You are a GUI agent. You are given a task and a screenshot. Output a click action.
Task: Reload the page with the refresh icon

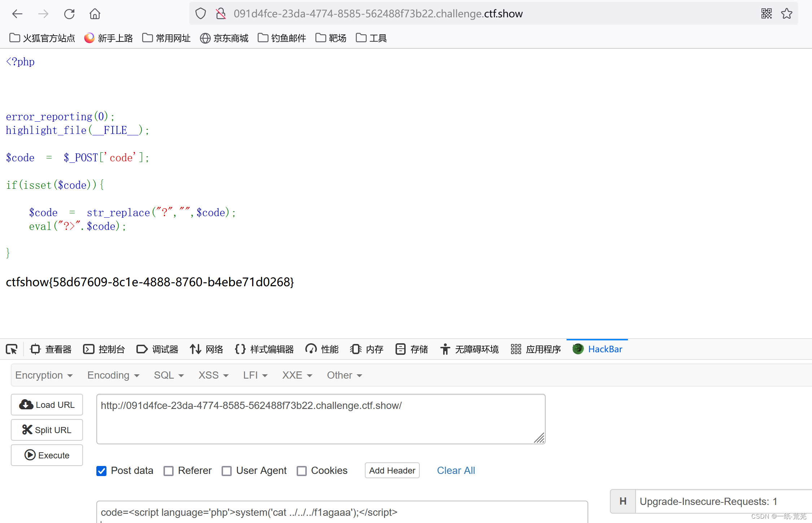(69, 14)
